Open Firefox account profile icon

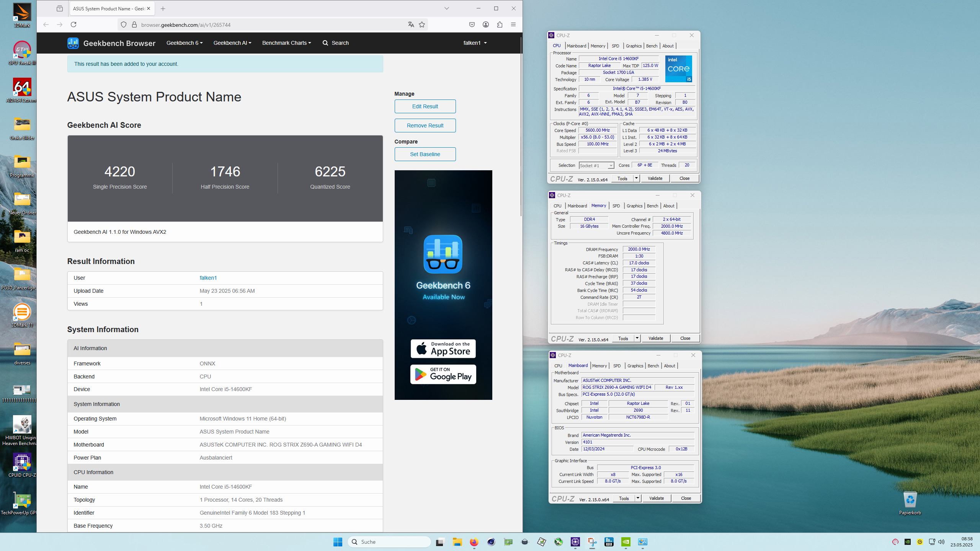point(486,24)
